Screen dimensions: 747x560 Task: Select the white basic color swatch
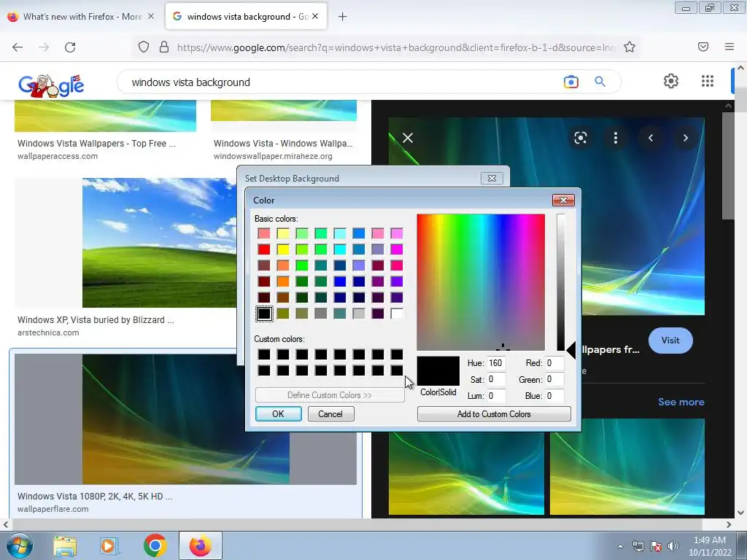tap(397, 314)
